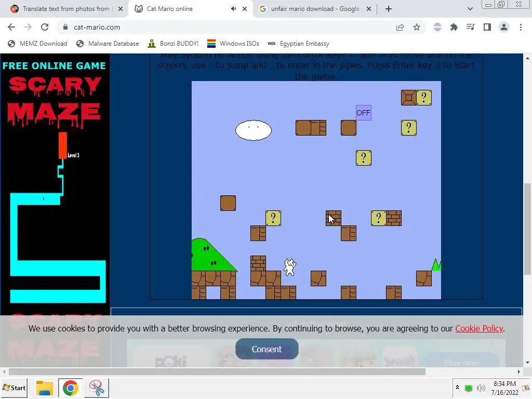532x399 pixels.
Task: Click the crate block at top right
Action: pyautogui.click(x=408, y=98)
